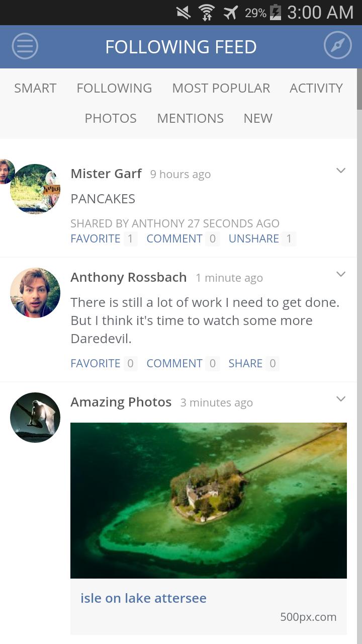The height and width of the screenshot is (644, 362).
Task: Switch to the MOST POPULAR tab
Action: point(221,88)
